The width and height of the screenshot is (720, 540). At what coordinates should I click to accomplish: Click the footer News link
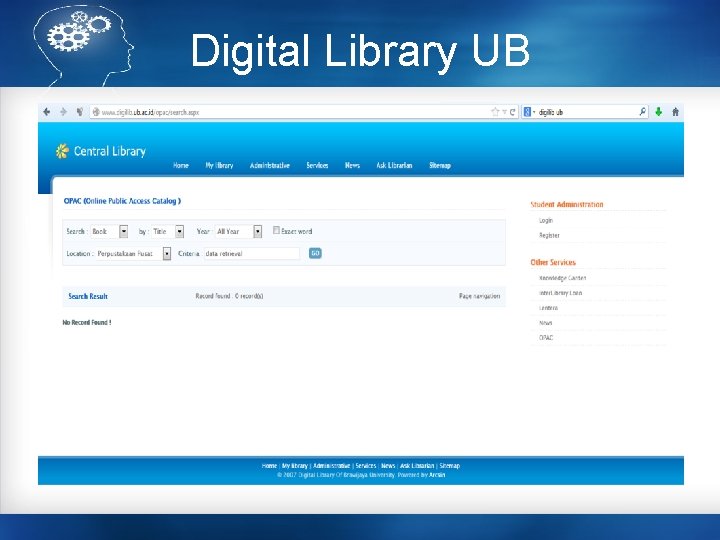pos(388,466)
